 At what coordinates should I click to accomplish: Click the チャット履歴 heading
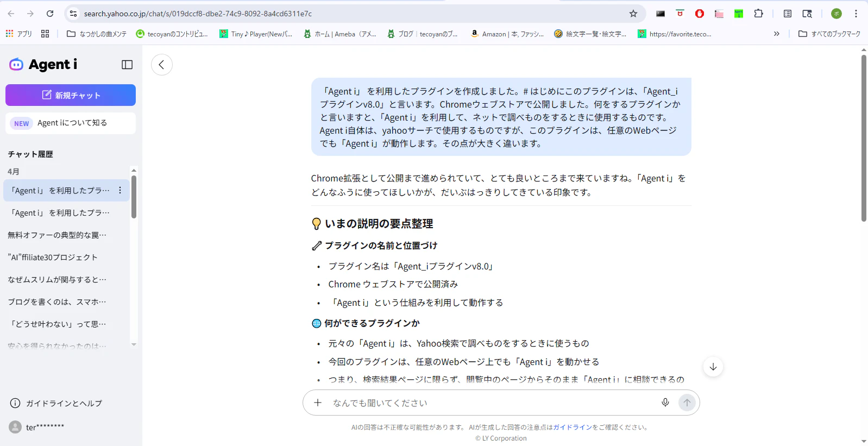(30, 154)
